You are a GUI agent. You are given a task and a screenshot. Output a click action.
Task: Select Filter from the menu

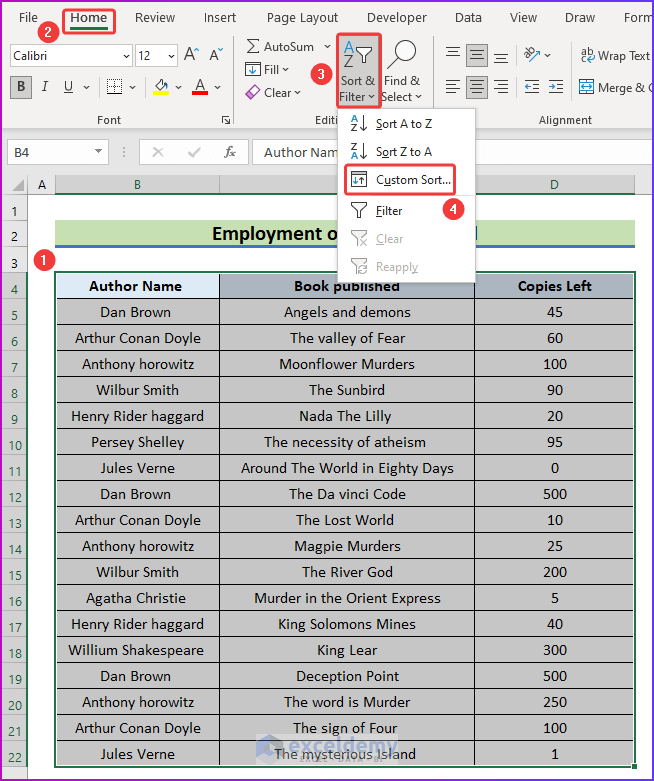406,211
